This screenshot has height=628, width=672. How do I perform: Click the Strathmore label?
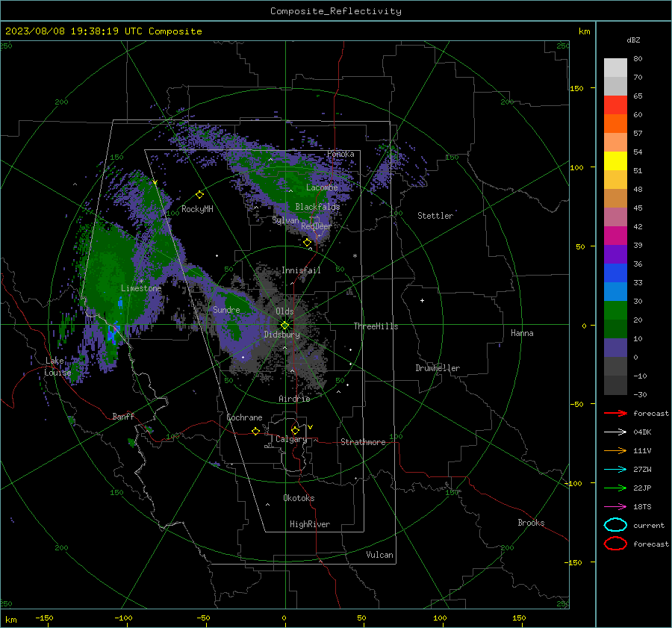363,442
